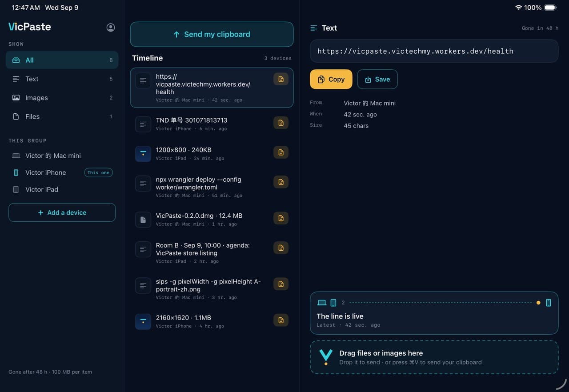569x392 pixels.
Task: Click the URL text preview box
Action: click(x=434, y=51)
